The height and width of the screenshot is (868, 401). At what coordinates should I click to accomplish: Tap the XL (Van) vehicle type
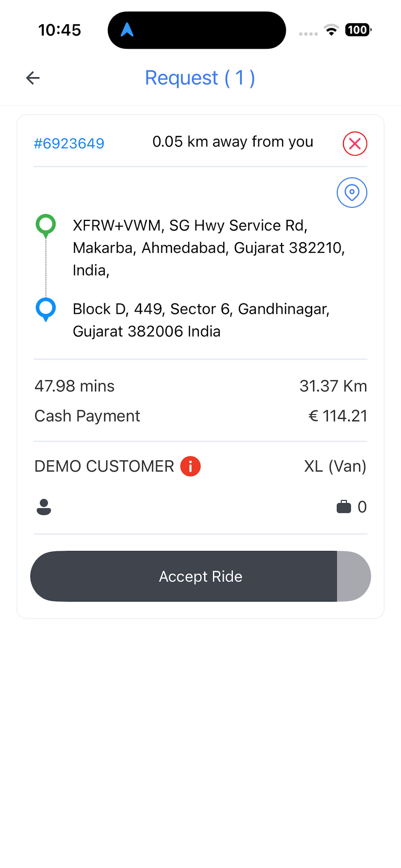pyautogui.click(x=335, y=466)
